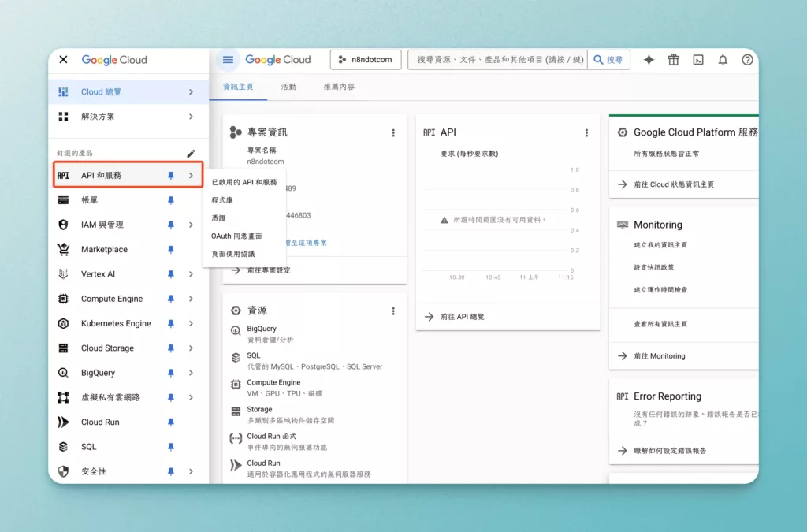807x532 pixels.
Task: Unpin Compute Engine from pinned products
Action: [x=171, y=299]
